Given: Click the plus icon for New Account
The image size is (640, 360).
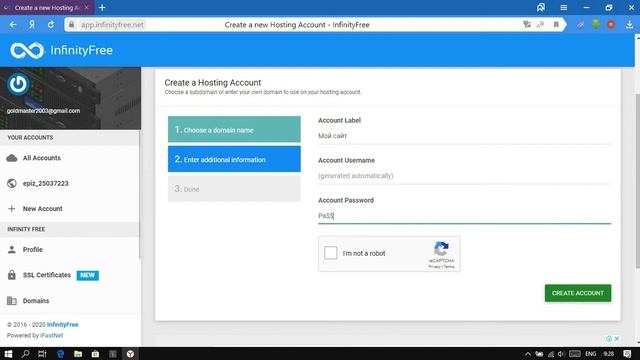Looking at the screenshot, I should click(12, 209).
